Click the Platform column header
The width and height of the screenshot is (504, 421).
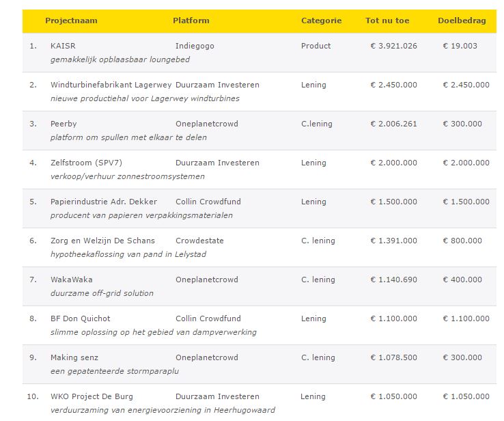pyautogui.click(x=191, y=21)
